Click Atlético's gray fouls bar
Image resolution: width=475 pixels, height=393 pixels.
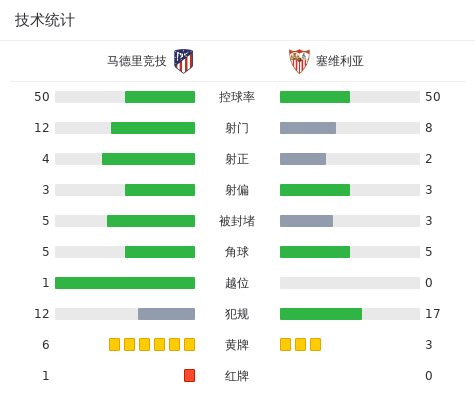point(166,314)
